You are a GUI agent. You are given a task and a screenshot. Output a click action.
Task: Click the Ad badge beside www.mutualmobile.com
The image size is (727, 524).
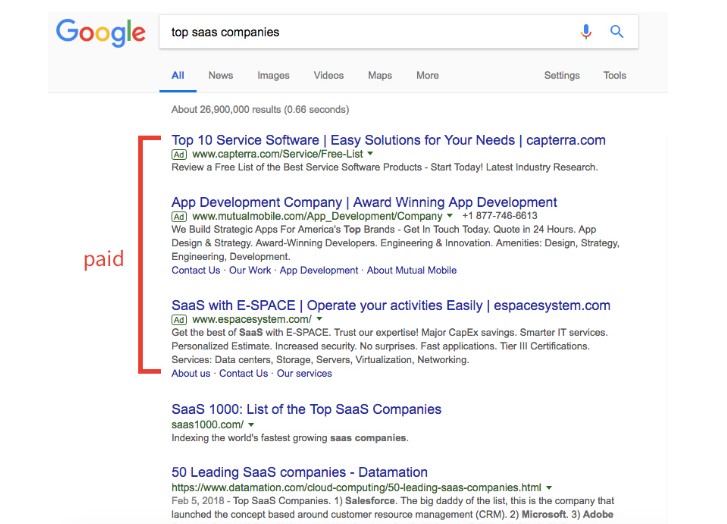point(180,216)
